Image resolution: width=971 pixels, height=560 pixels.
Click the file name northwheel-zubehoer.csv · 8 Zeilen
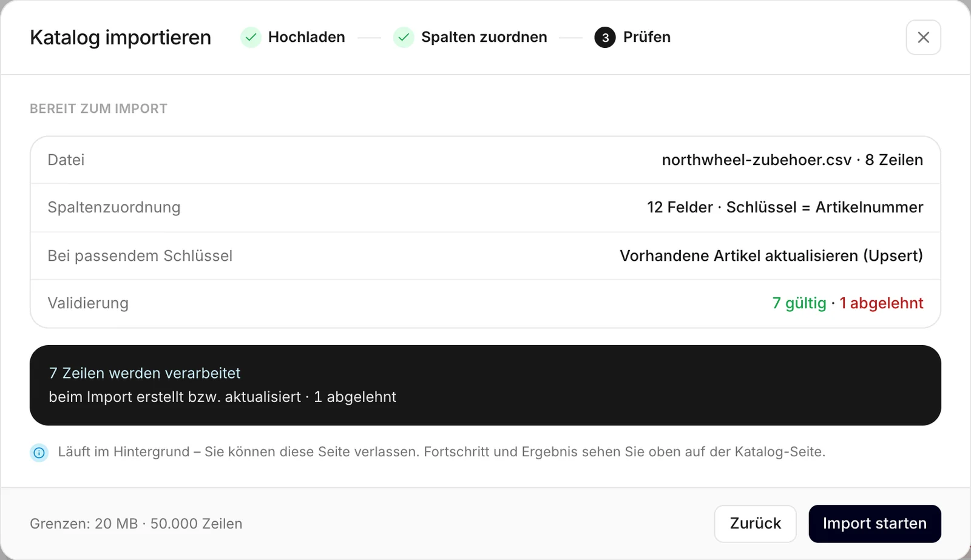[792, 160]
